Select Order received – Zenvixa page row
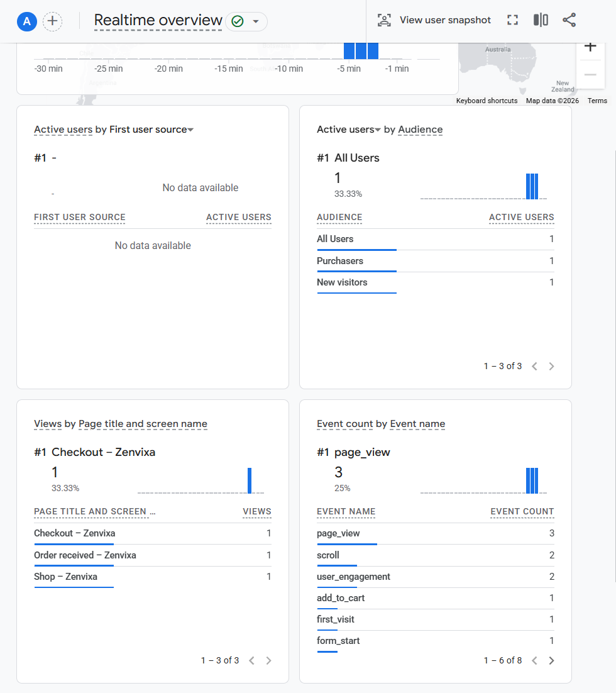 pos(153,555)
